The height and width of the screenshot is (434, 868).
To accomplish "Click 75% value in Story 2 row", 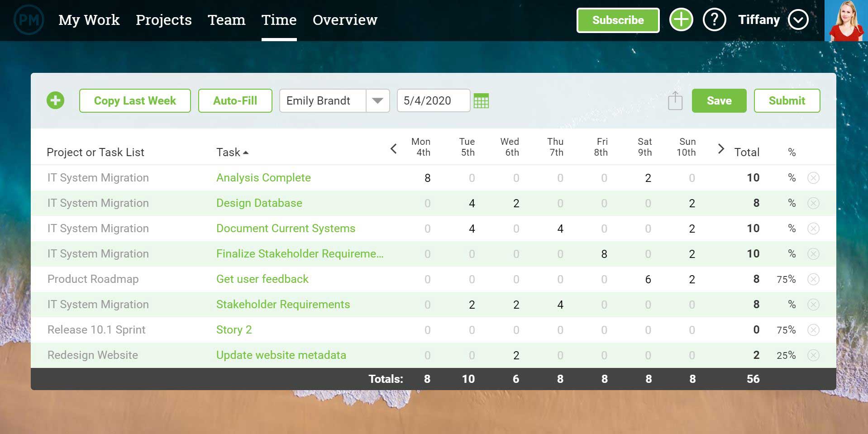I will coord(786,330).
